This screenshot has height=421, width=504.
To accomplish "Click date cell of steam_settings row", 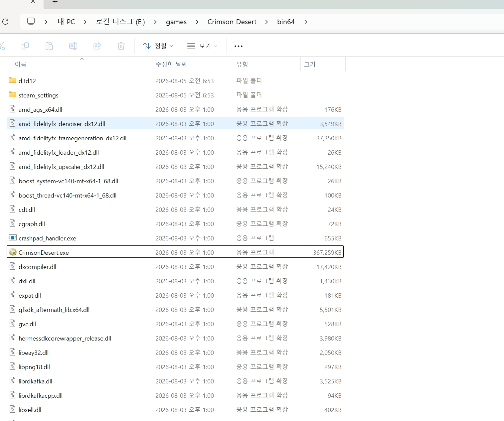I will tap(185, 95).
